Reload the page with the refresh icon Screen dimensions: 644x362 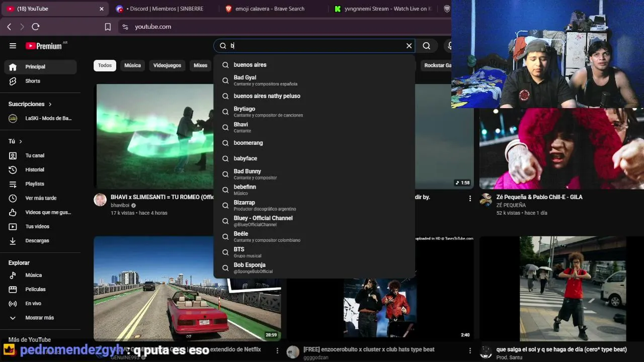35,27
